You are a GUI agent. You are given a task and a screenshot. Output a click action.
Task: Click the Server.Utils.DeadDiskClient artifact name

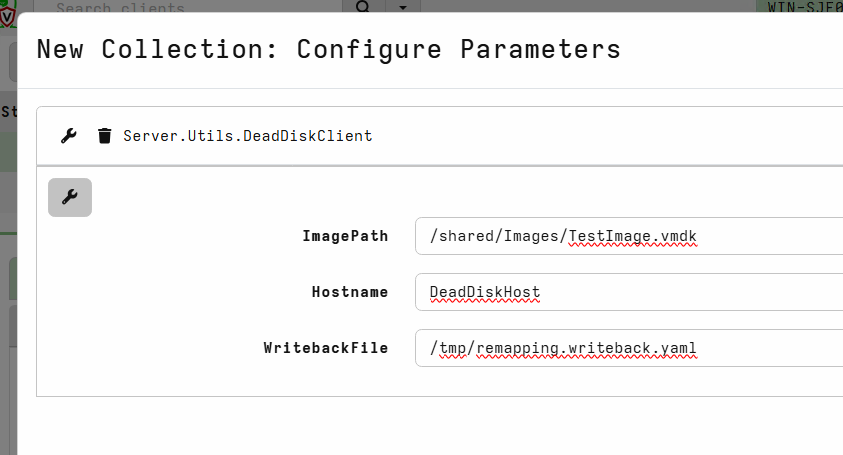[x=247, y=136]
